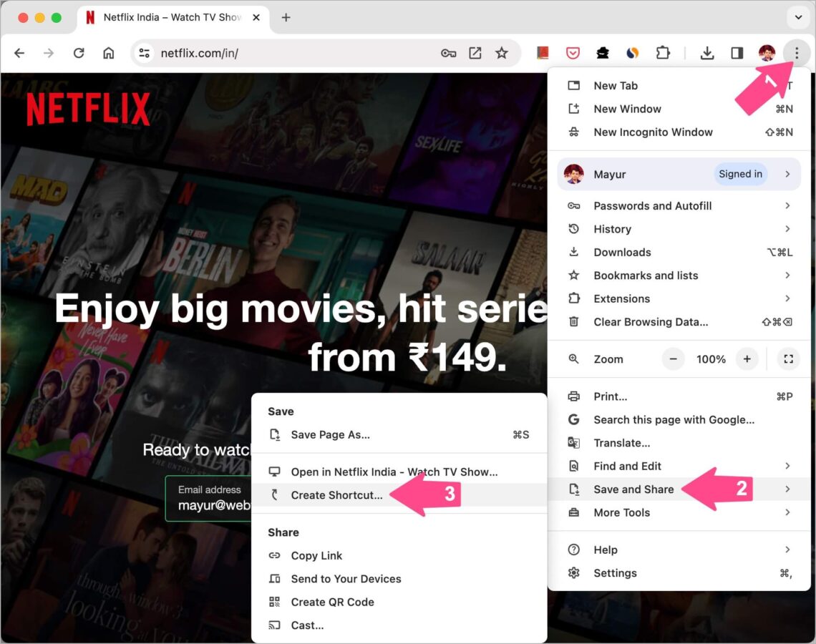
Task: Open New Incognito Window
Action: tap(652, 132)
